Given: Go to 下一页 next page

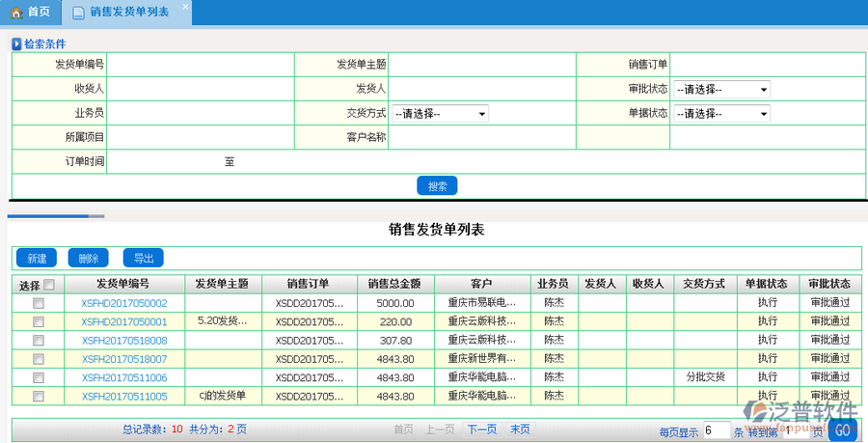Looking at the screenshot, I should point(481,429).
